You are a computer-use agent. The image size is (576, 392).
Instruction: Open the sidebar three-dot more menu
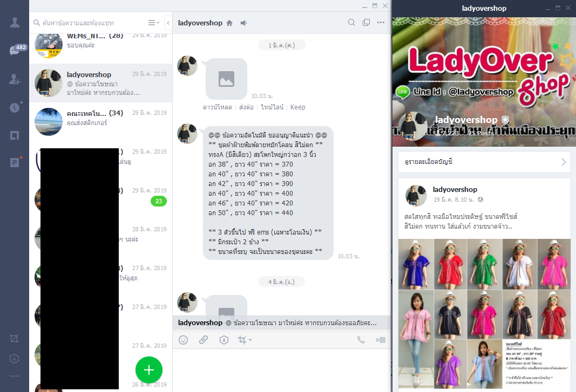click(x=15, y=376)
